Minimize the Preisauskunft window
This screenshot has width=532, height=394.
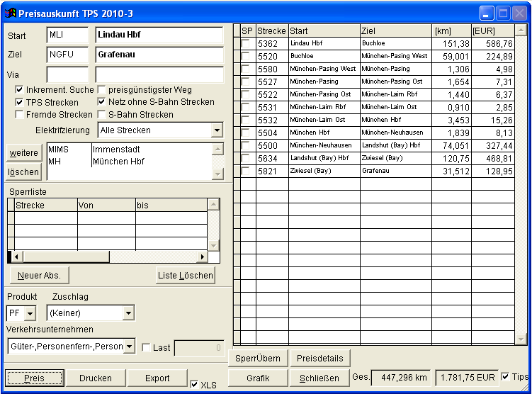click(487, 14)
